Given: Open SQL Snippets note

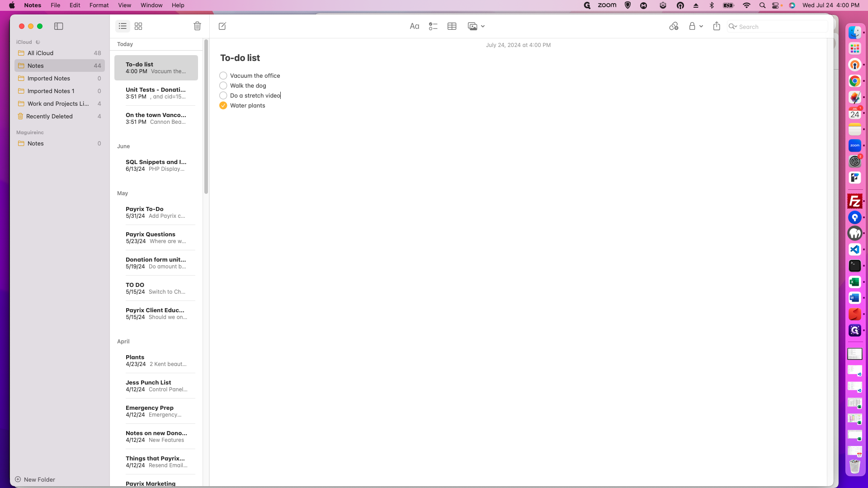Looking at the screenshot, I should [x=156, y=165].
